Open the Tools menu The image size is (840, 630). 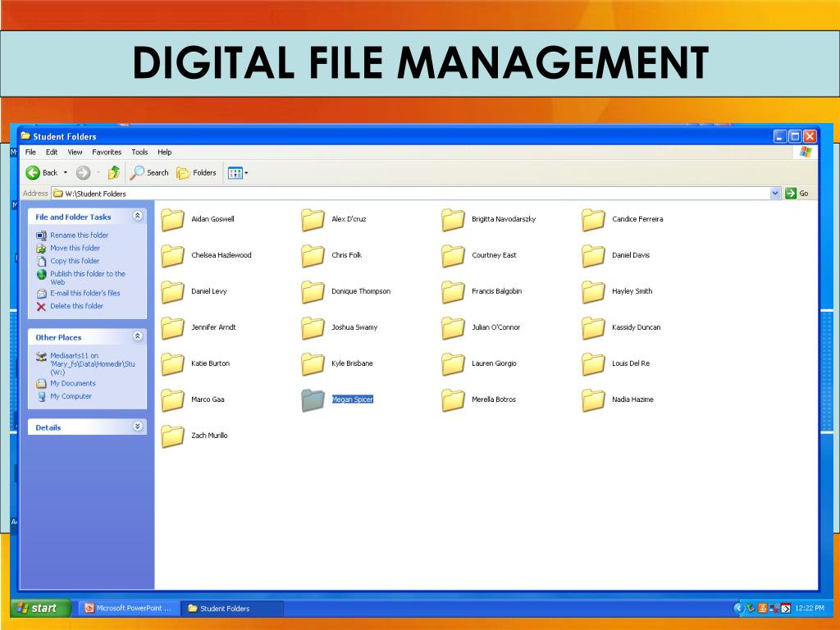(x=139, y=152)
